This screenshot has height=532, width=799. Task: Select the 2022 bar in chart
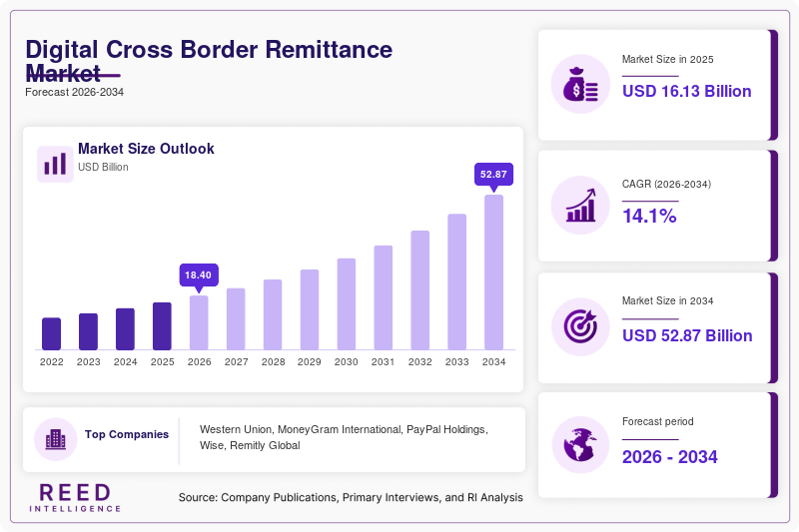pos(52,334)
